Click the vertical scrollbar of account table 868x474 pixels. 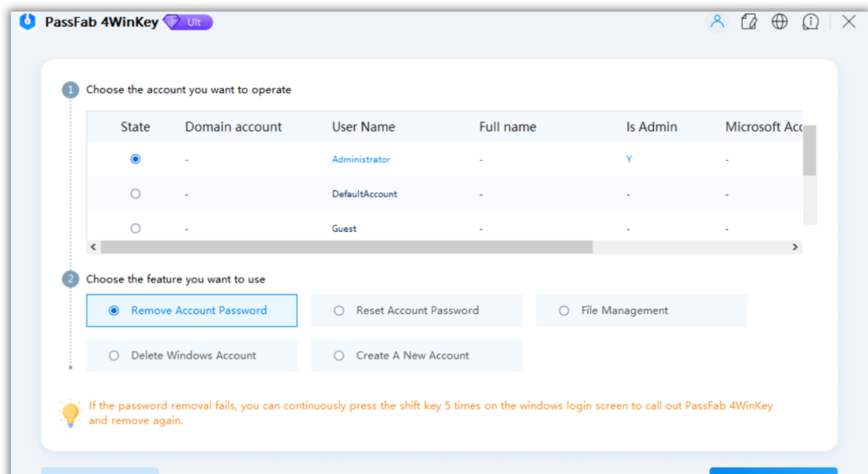tap(809, 150)
